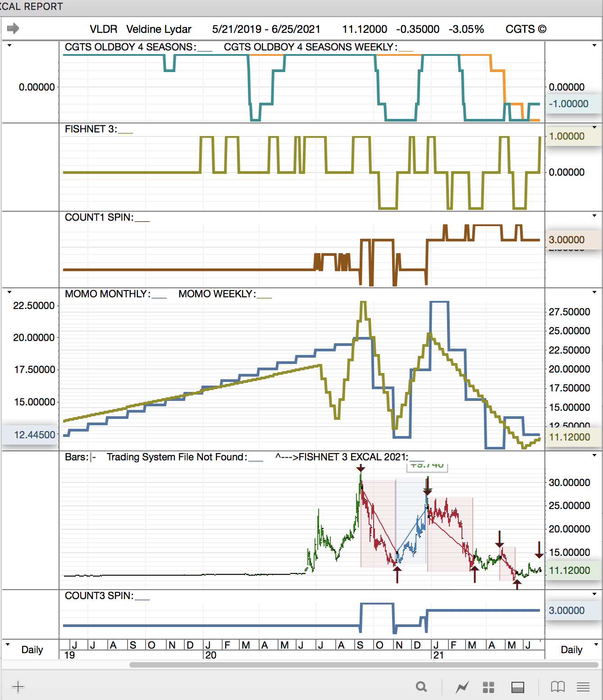Click the Veldine Lydar company name
This screenshot has height=700, width=603.
pos(159,29)
